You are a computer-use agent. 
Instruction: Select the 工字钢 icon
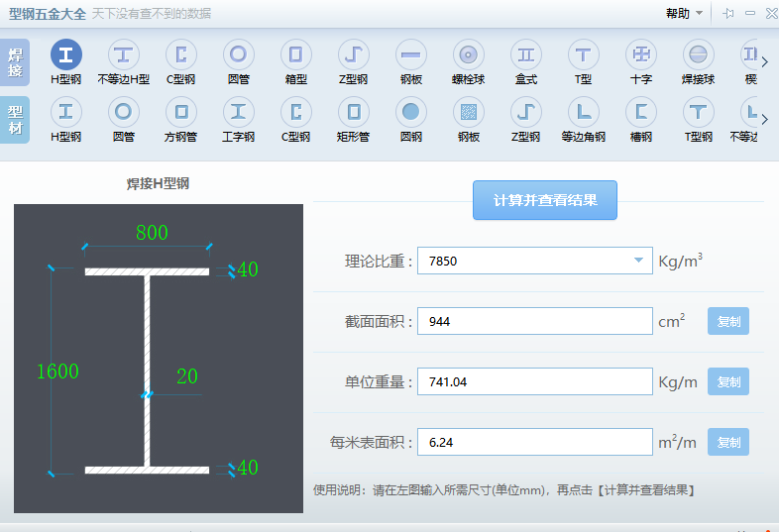tap(239, 112)
